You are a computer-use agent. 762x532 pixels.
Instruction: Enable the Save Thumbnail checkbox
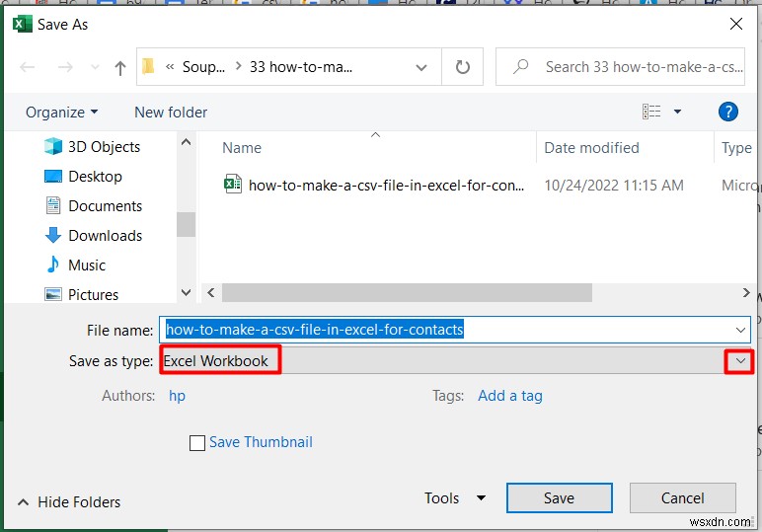tap(196, 442)
